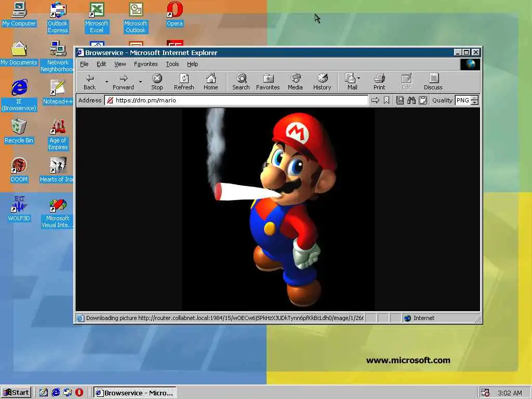Click the IE globe throbber logo
The image size is (532, 399).
pos(470,64)
